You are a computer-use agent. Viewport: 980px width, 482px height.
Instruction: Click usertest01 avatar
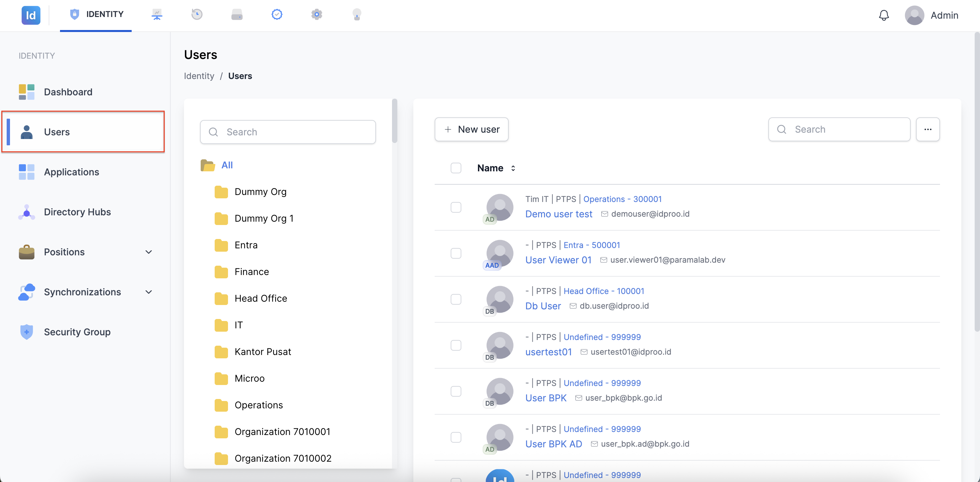coord(500,345)
